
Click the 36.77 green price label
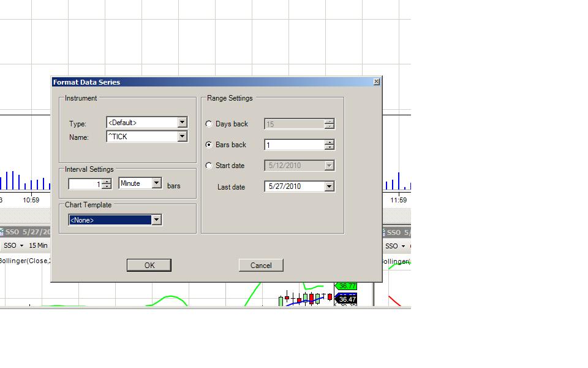346,286
